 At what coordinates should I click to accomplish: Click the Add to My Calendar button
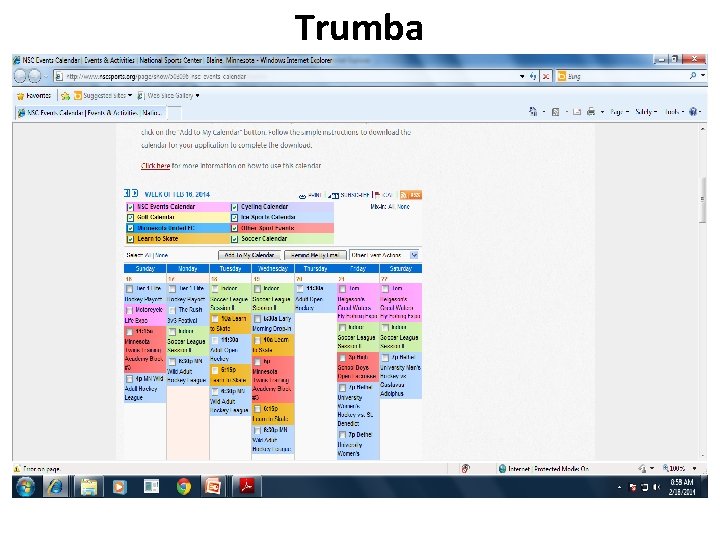pos(249,255)
